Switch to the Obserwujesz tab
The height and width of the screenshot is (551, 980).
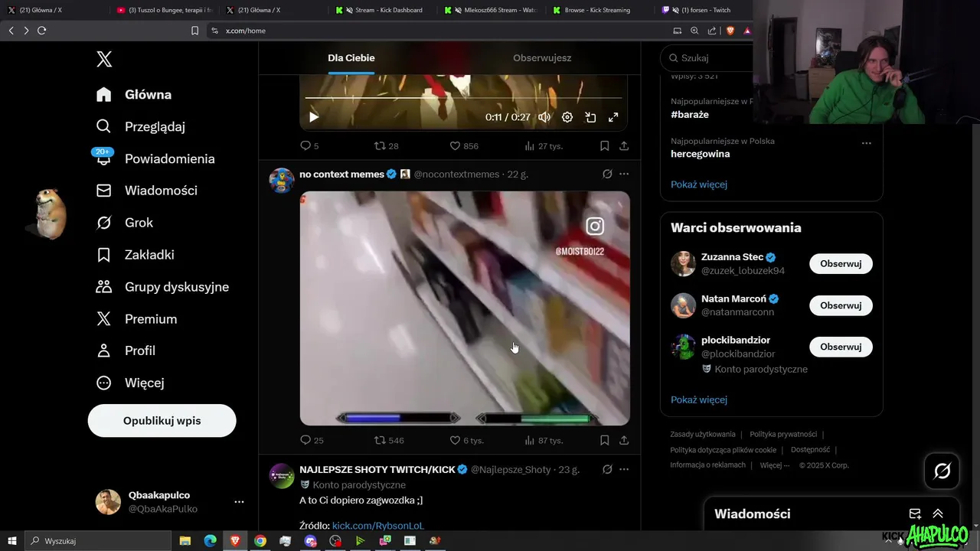(x=542, y=58)
